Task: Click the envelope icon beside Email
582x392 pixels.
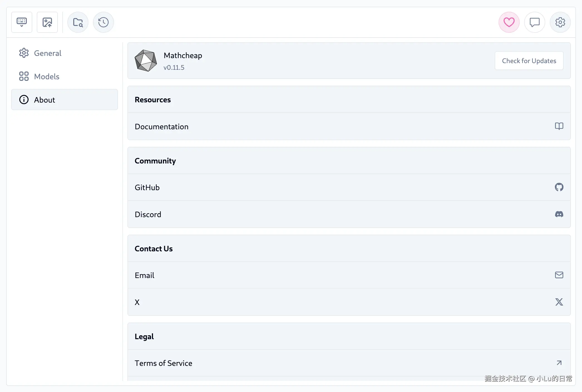Action: click(x=559, y=275)
